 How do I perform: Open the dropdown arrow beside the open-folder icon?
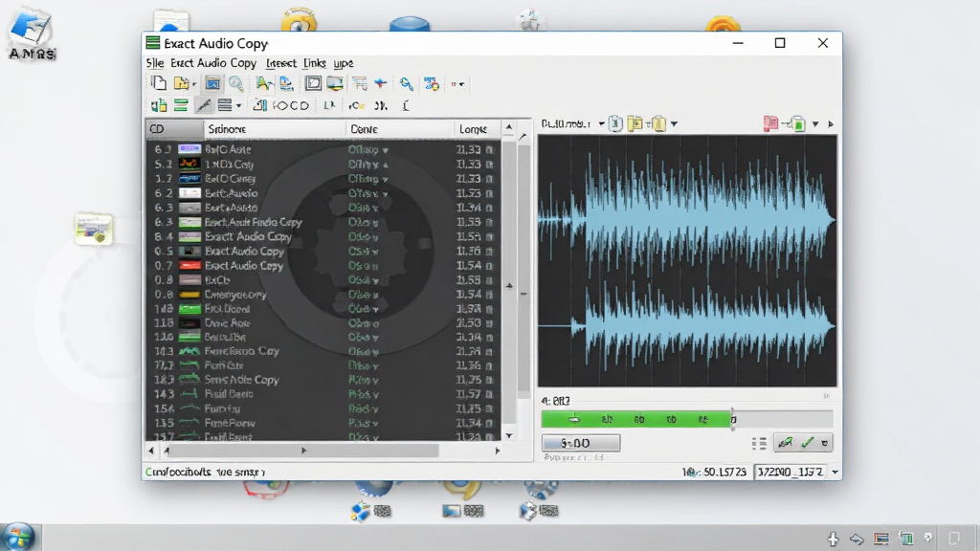194,84
